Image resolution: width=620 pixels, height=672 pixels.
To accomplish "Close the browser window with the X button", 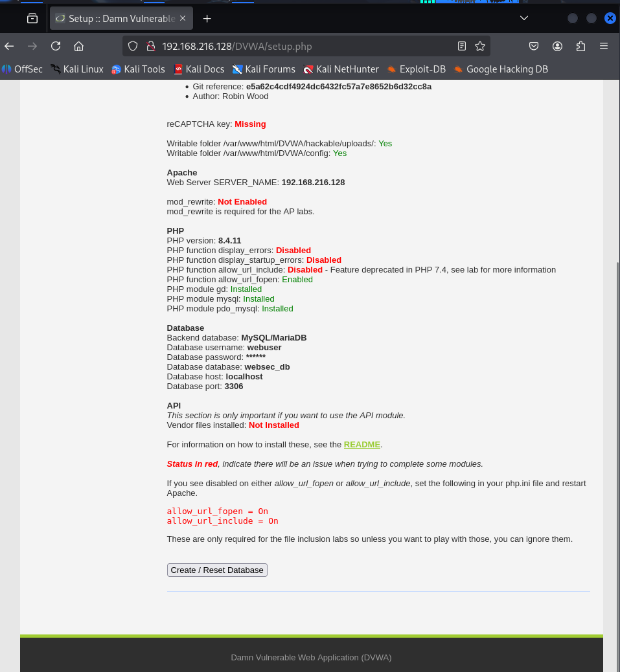I will pyautogui.click(x=610, y=18).
